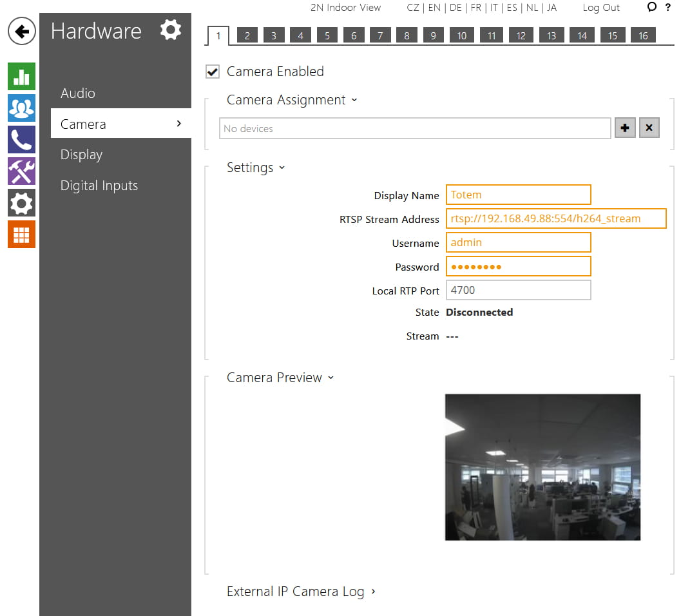Click the Password field
The width and height of the screenshot is (681, 616).
point(519,266)
